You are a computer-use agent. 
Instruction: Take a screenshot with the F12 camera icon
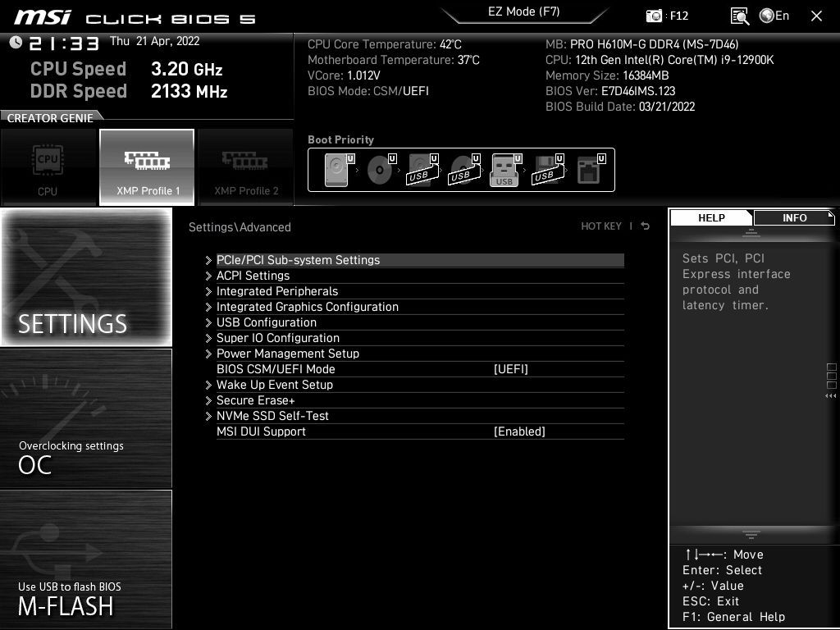click(x=654, y=16)
